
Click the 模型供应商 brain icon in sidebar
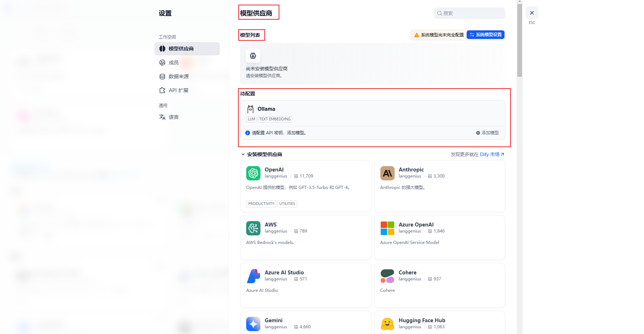(x=162, y=49)
